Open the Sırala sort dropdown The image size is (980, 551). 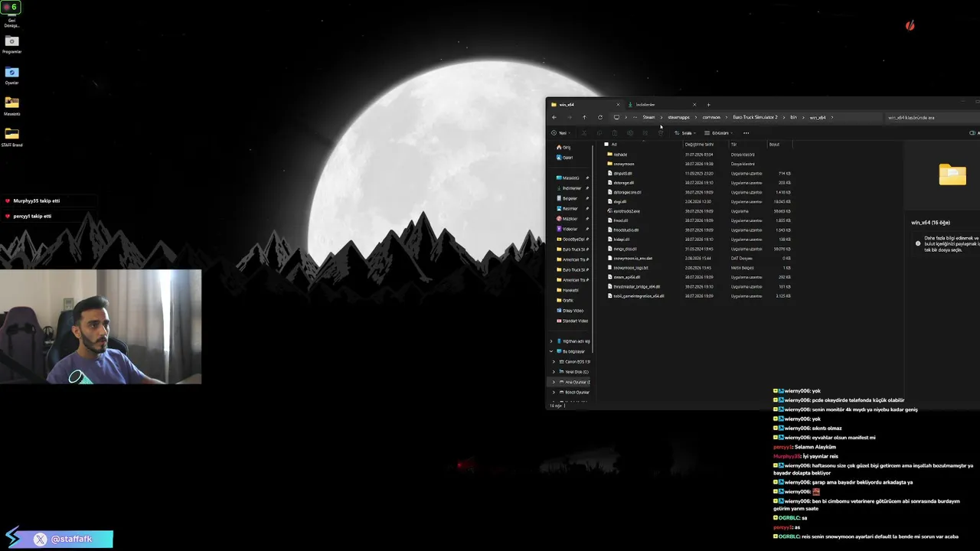685,133
